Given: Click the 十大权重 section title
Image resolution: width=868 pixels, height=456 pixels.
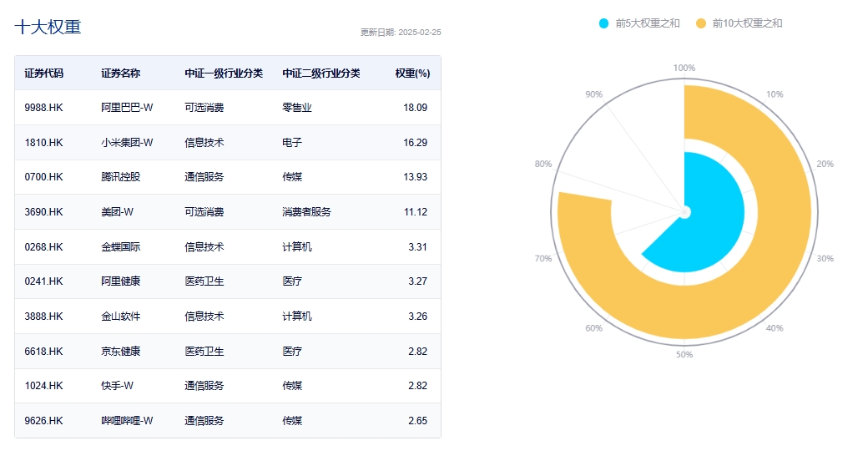Looking at the screenshot, I should [x=48, y=27].
